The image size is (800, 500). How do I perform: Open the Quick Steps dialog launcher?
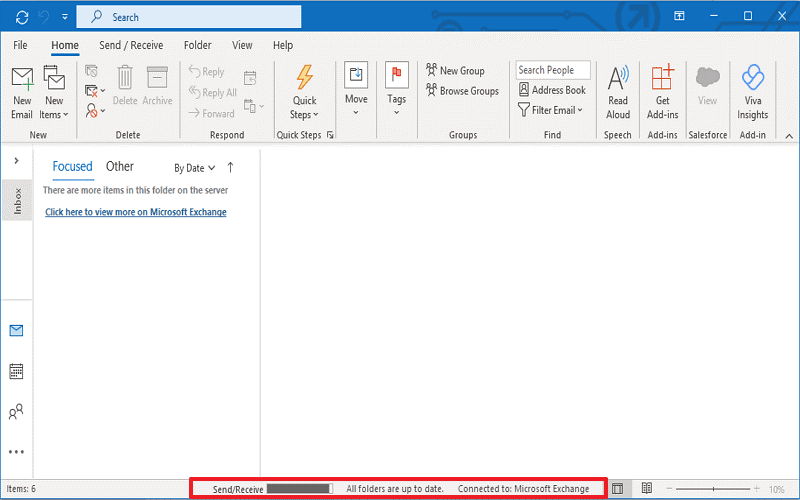[x=330, y=135]
